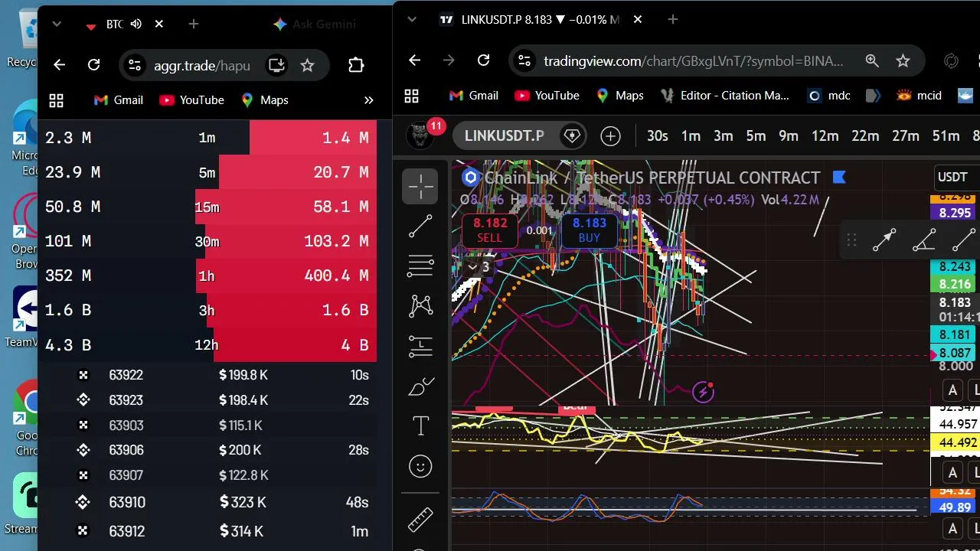Open the chart patterns tool
Screen dimensions: 980x551
point(420,306)
